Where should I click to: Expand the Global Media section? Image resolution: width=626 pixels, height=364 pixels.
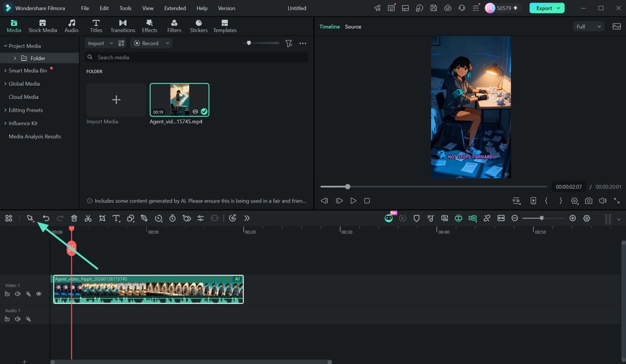5,84
